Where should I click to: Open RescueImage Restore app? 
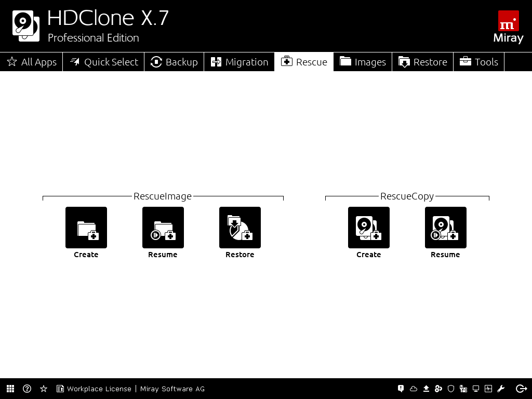click(x=240, y=228)
